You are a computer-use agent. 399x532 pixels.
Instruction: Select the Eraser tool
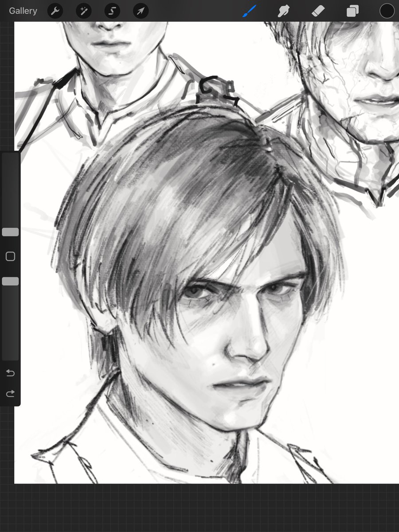point(318,11)
